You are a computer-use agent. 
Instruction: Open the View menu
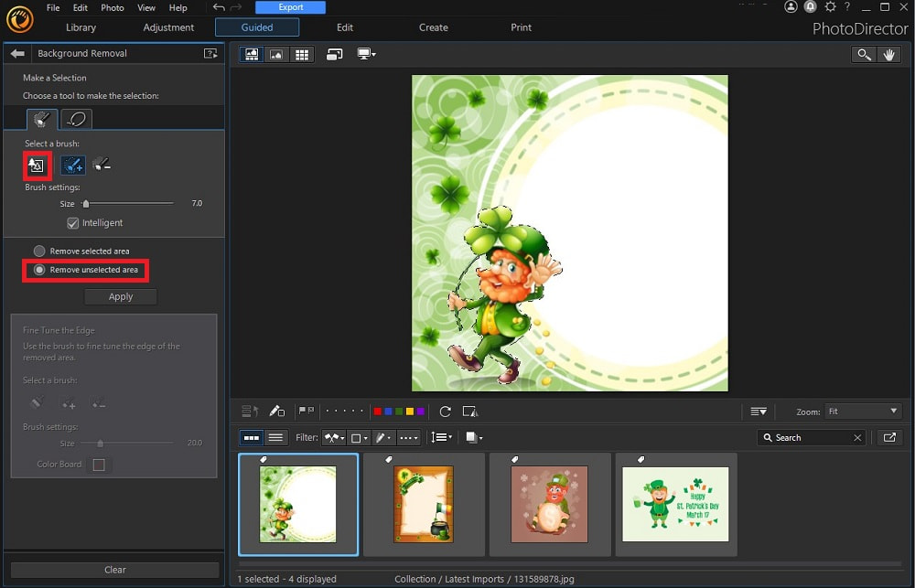click(145, 7)
